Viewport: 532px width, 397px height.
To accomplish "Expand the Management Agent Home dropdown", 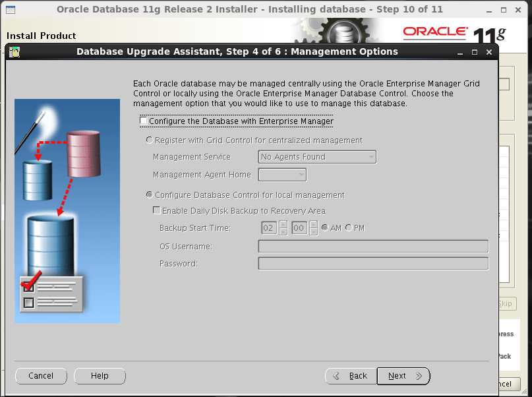I will (x=300, y=174).
